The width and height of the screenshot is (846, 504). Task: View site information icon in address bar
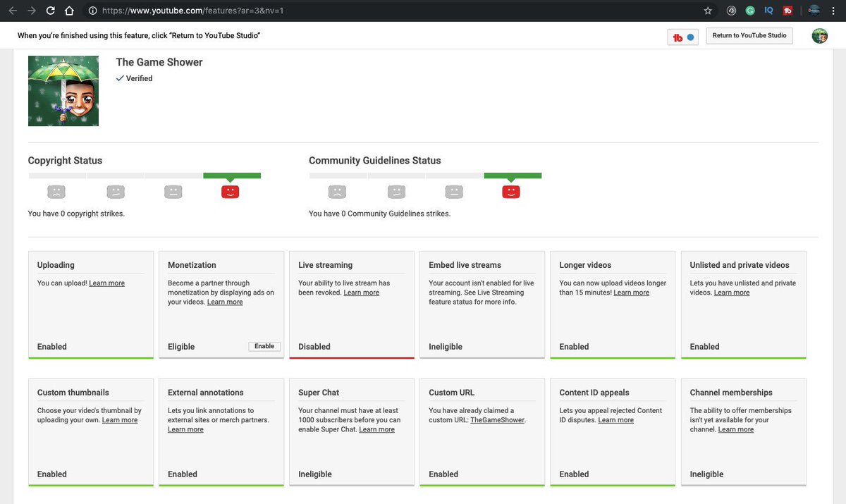(92, 11)
